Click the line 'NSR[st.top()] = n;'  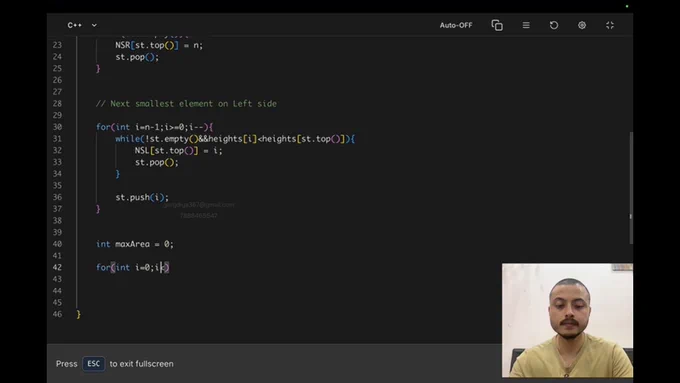[x=159, y=45]
